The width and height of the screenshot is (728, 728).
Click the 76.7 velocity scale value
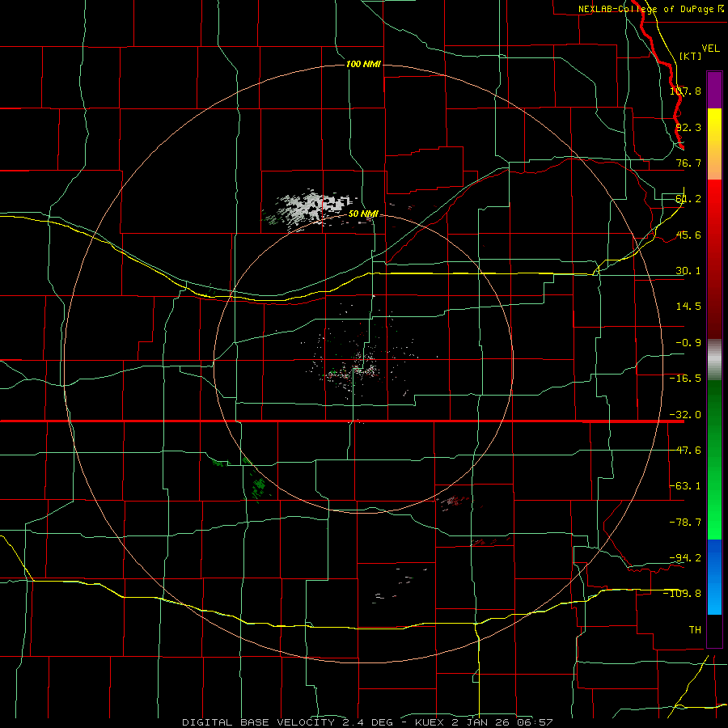[x=688, y=163]
